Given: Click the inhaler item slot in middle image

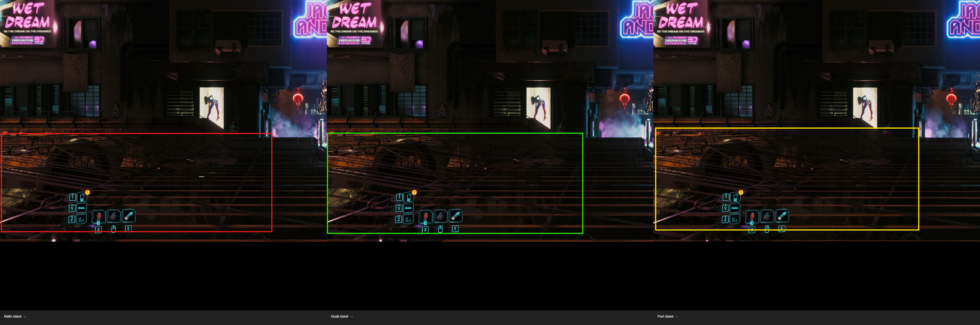Looking at the screenshot, I should tap(455, 216).
